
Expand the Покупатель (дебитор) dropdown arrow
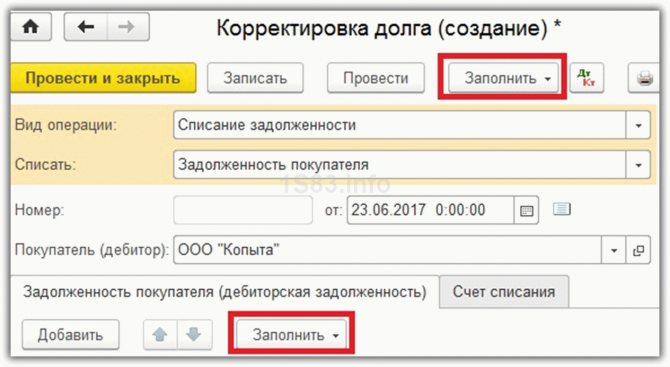614,250
